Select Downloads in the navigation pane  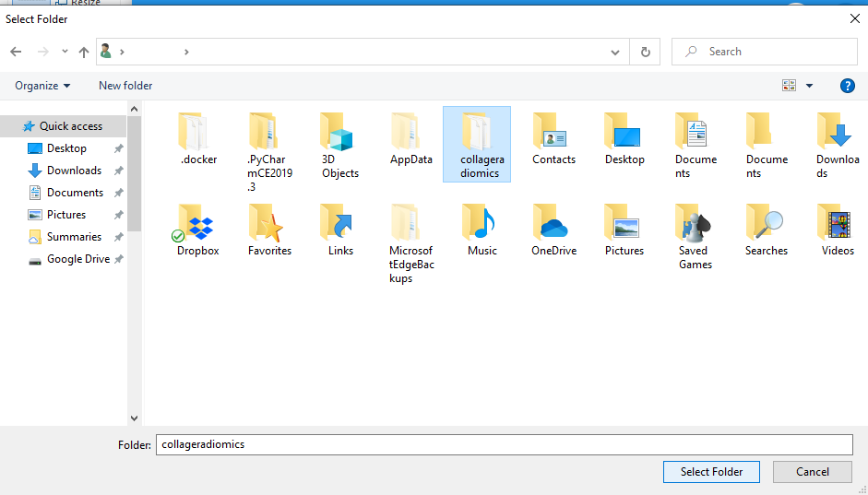(x=74, y=171)
